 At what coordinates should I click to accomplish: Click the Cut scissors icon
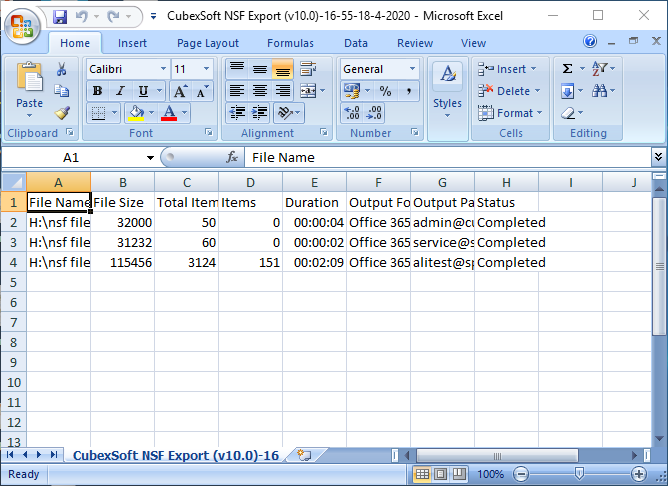[62, 69]
